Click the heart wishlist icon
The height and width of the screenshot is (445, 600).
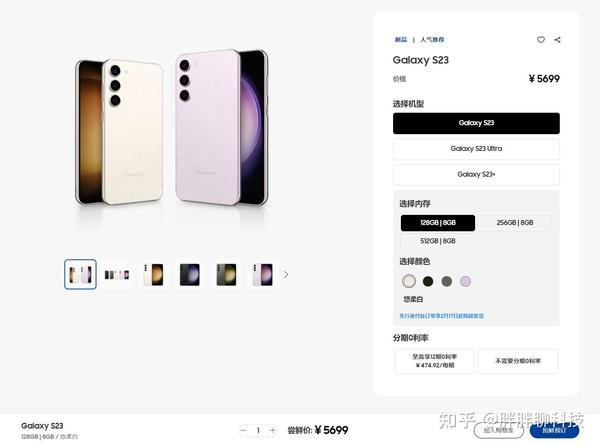tap(541, 39)
